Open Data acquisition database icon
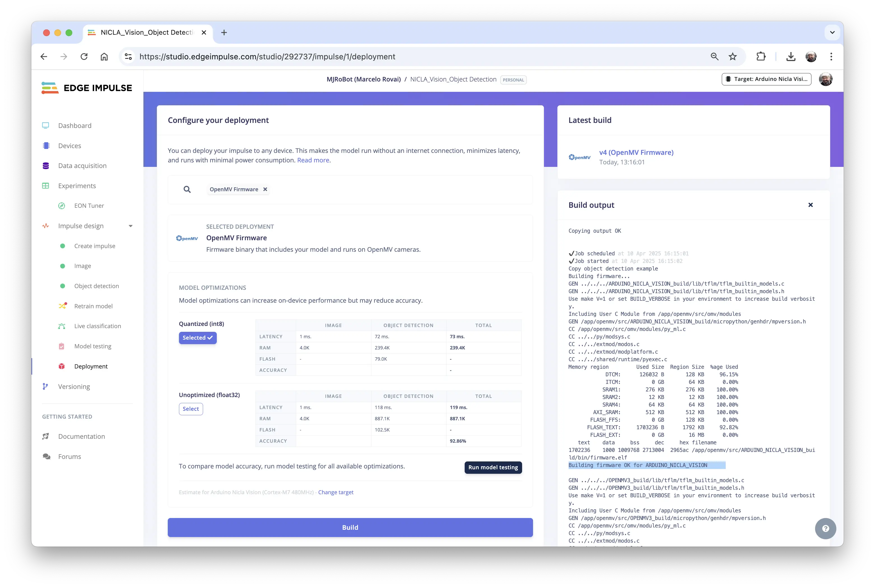The height and width of the screenshot is (588, 875). tap(46, 166)
